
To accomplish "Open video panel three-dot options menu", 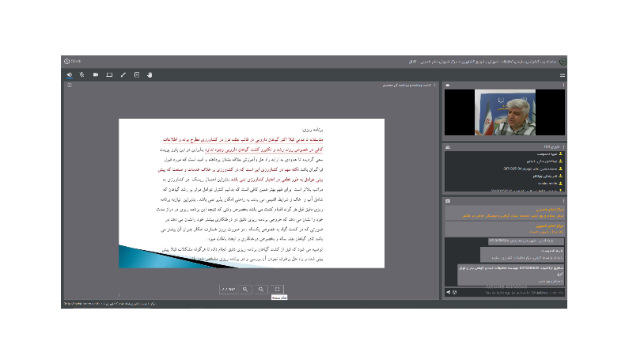I will [x=563, y=85].
